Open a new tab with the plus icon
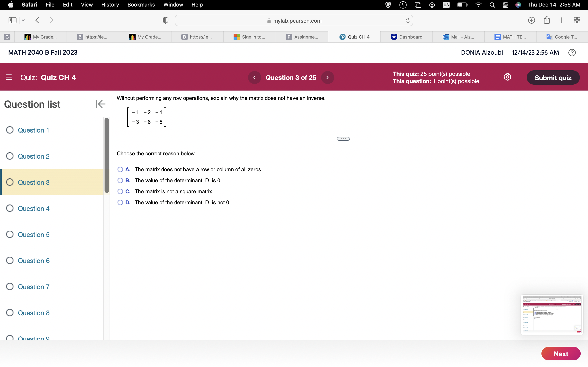Screen dimensions: 588x367 pos(562,20)
